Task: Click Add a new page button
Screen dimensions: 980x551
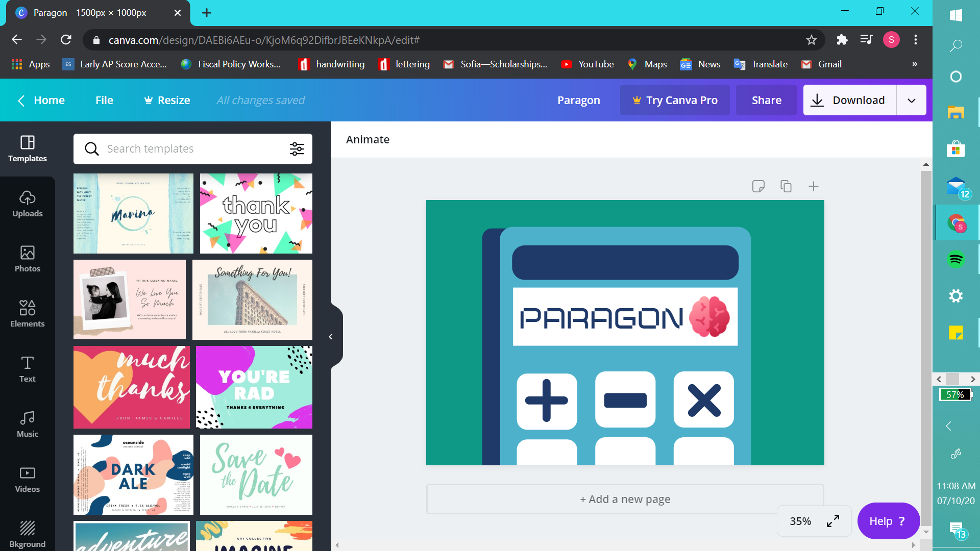Action: click(625, 499)
